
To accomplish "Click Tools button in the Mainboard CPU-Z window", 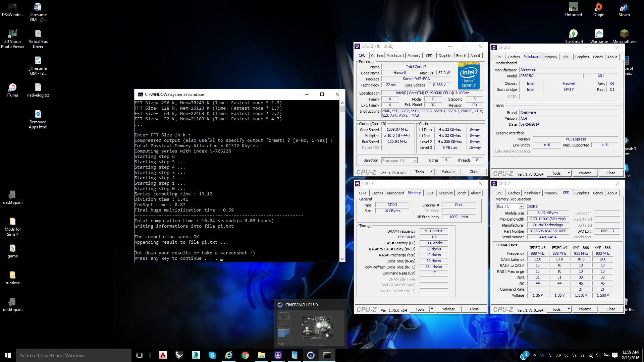I will 556,173.
